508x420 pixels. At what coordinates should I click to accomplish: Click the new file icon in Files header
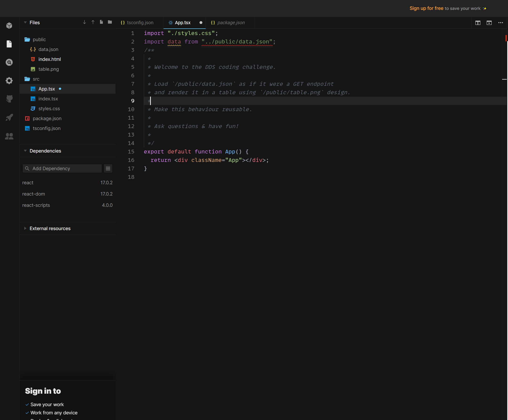[101, 22]
